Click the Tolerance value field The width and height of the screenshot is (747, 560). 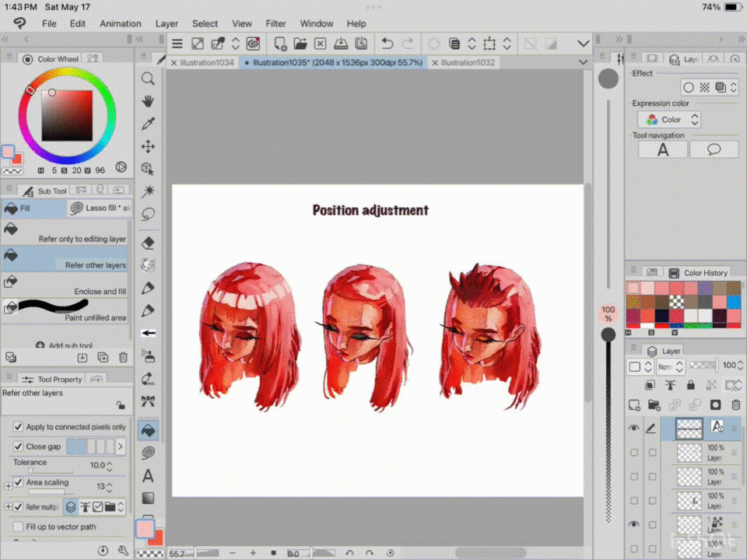pyautogui.click(x=96, y=465)
